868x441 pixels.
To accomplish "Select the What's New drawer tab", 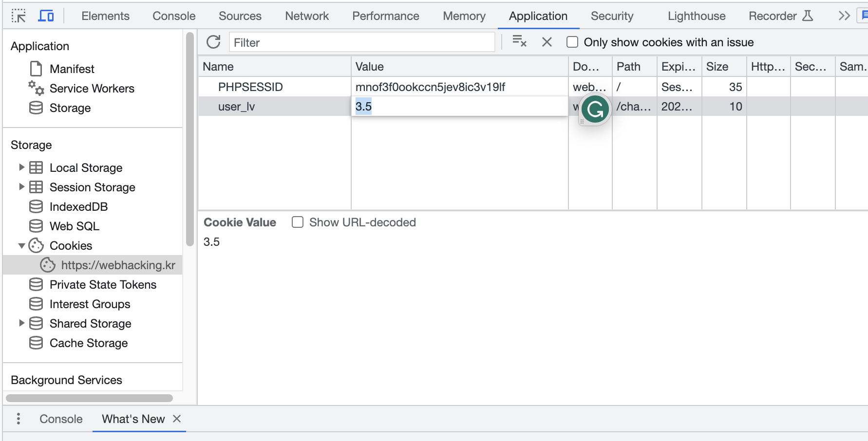I will [133, 419].
